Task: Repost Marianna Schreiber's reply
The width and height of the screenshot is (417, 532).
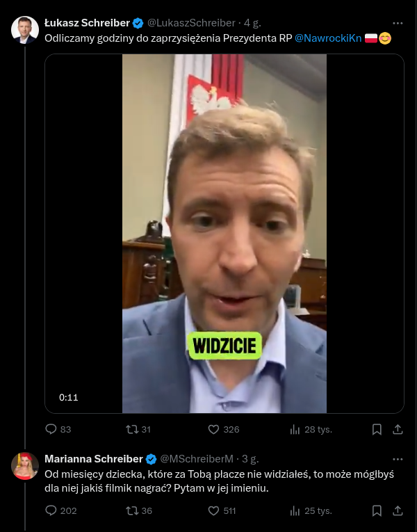Action: (x=131, y=511)
